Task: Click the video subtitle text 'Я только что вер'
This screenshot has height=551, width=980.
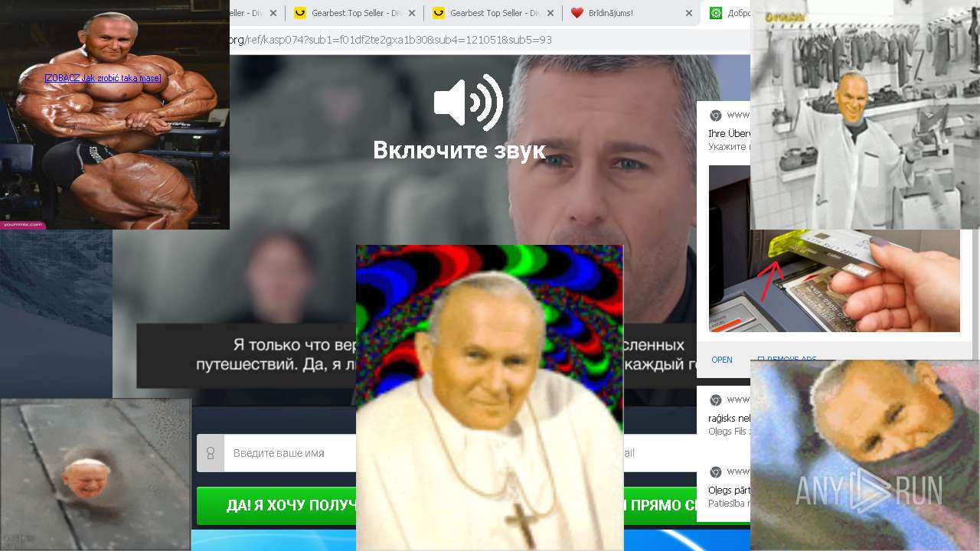Action: tap(294, 345)
